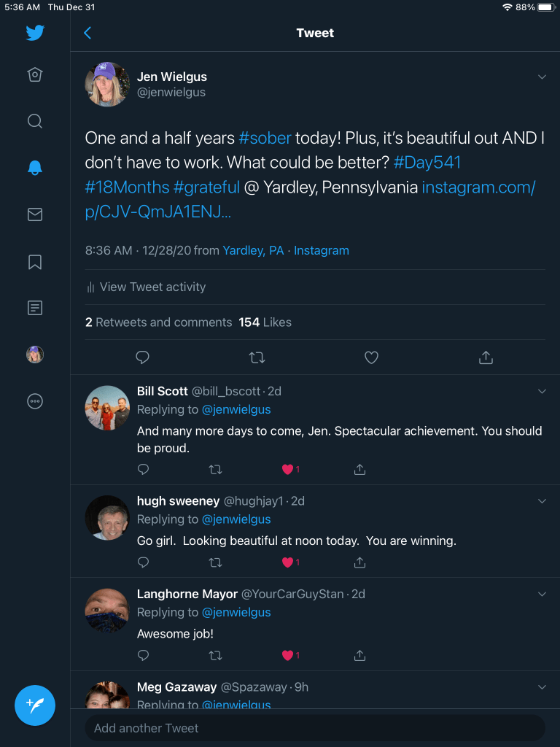560x747 pixels.
Task: Reply to the main tweet
Action: (x=143, y=357)
